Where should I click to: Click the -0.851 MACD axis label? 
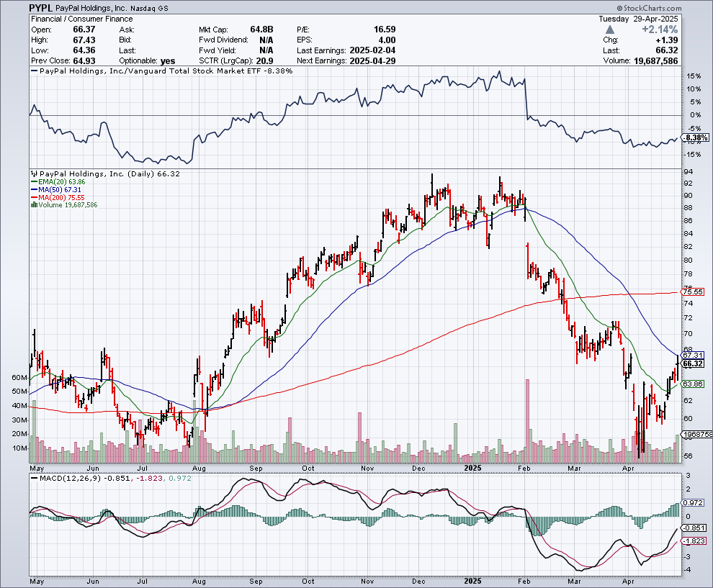point(694,528)
